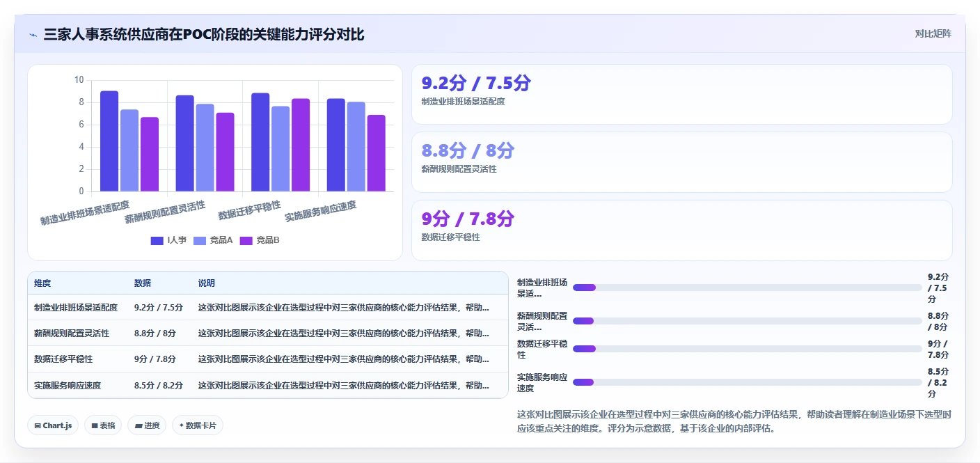This screenshot has height=463, width=980.
Task: Click the explanatory paragraph starting 这张对比图展示 below the progress bars
Action: 734,421
